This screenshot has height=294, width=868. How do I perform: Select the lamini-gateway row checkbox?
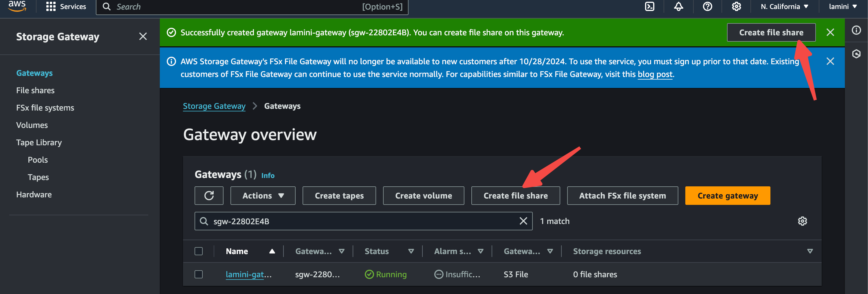coord(199,274)
